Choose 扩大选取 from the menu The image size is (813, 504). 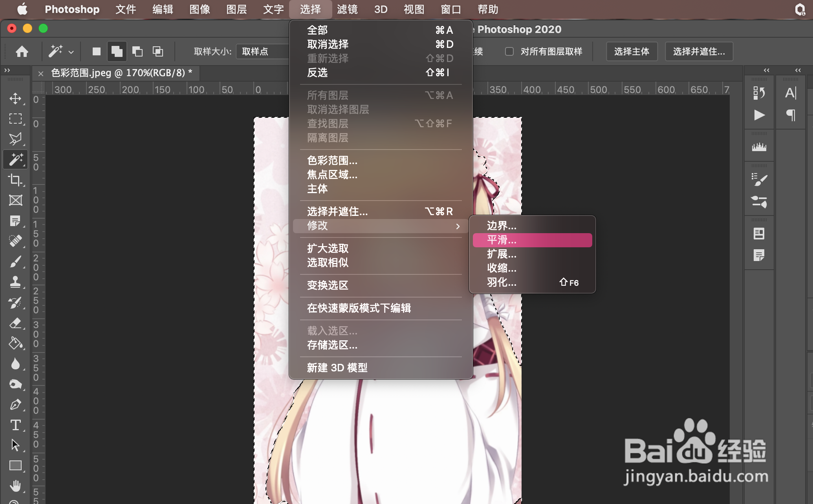[381, 248]
